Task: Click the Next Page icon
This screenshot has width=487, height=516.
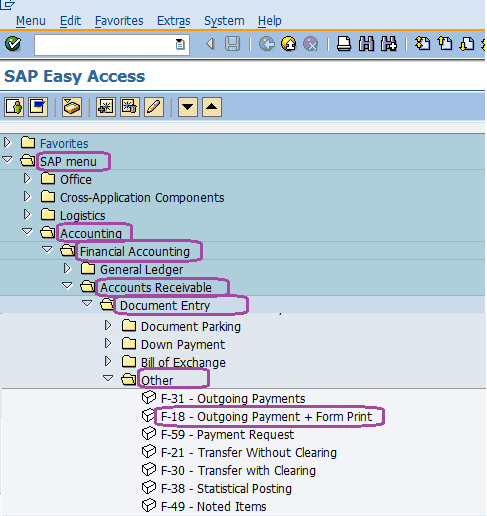Action: click(467, 44)
